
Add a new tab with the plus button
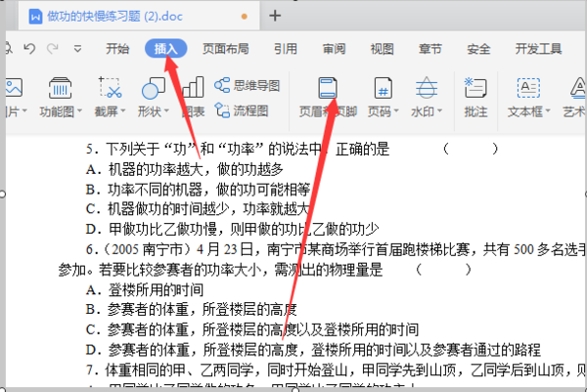click(x=275, y=16)
